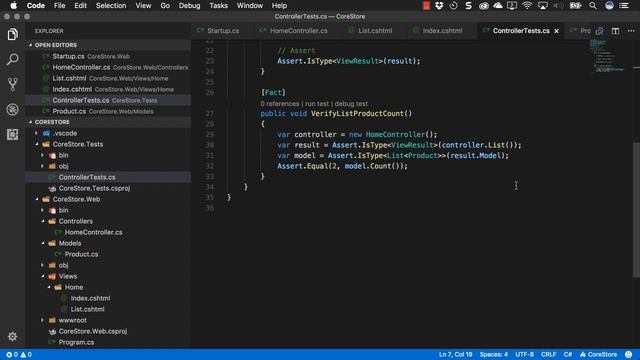Viewport: 640px width, 360px height.
Task: Open Spotlight search in menu bar
Action: point(593,5)
